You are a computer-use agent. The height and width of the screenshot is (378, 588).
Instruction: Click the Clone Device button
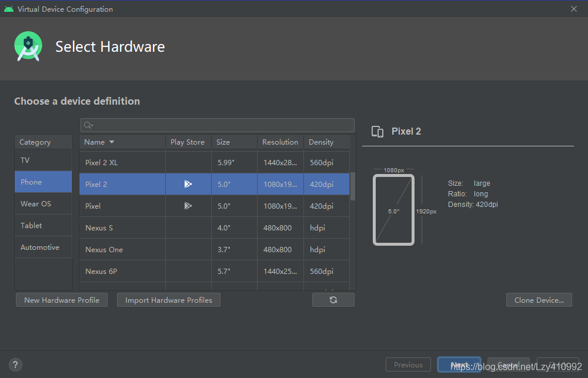click(x=539, y=300)
